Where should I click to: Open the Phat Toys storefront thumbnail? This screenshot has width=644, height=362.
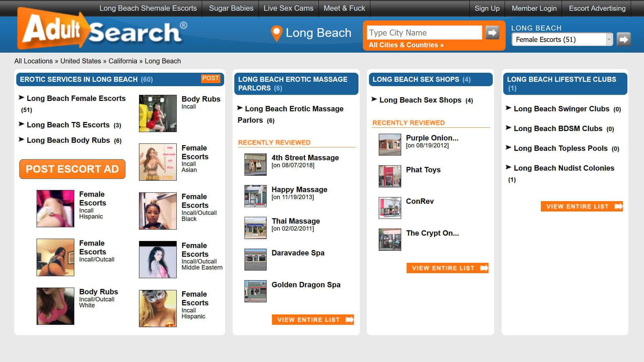(x=389, y=176)
